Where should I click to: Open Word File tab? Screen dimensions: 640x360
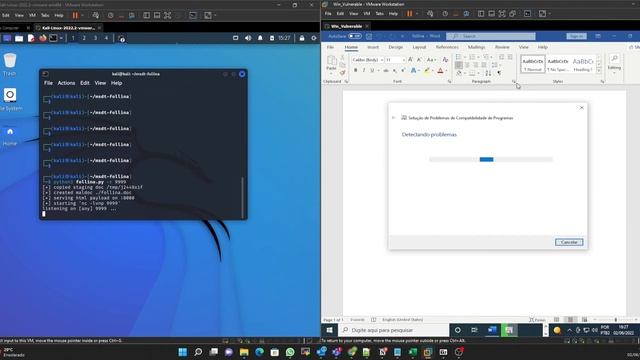point(330,47)
